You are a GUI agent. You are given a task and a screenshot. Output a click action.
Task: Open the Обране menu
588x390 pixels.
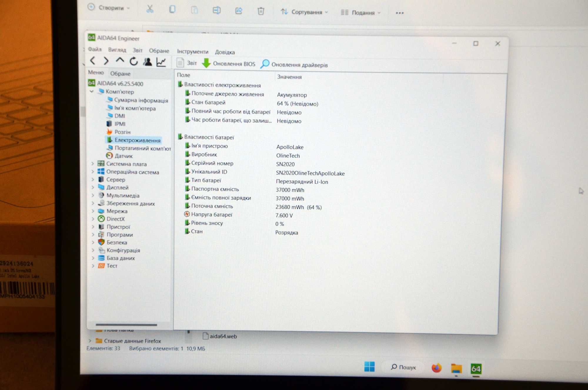coord(159,51)
